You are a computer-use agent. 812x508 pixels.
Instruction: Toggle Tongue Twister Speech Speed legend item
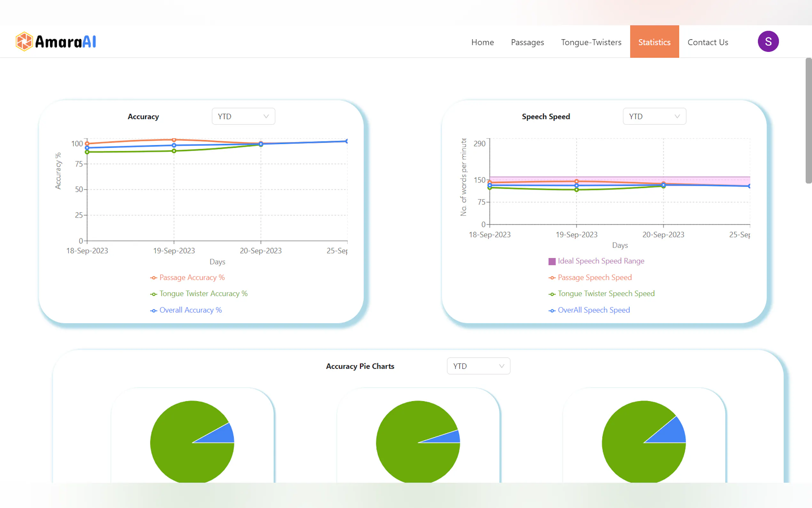pyautogui.click(x=605, y=294)
